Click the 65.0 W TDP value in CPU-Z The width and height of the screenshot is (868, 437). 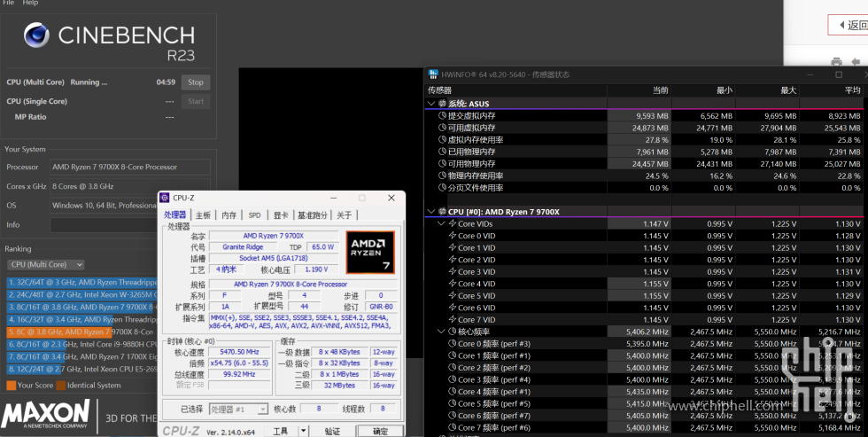[x=322, y=247]
